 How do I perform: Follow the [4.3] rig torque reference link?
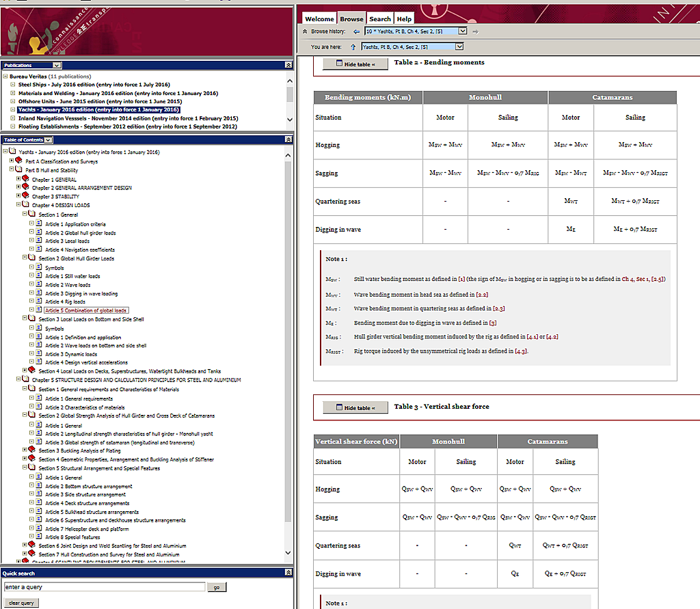click(521, 351)
